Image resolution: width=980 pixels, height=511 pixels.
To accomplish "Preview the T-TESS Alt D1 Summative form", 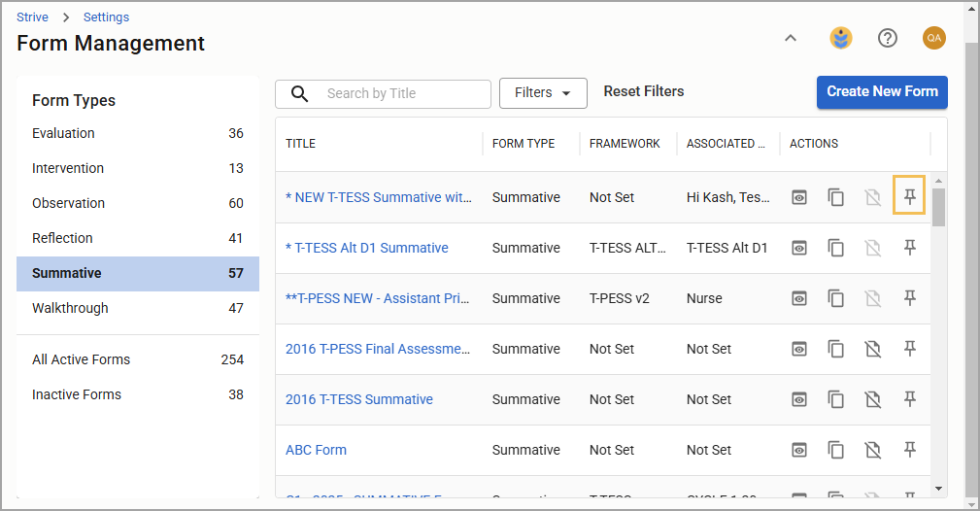I will pyautogui.click(x=798, y=249).
